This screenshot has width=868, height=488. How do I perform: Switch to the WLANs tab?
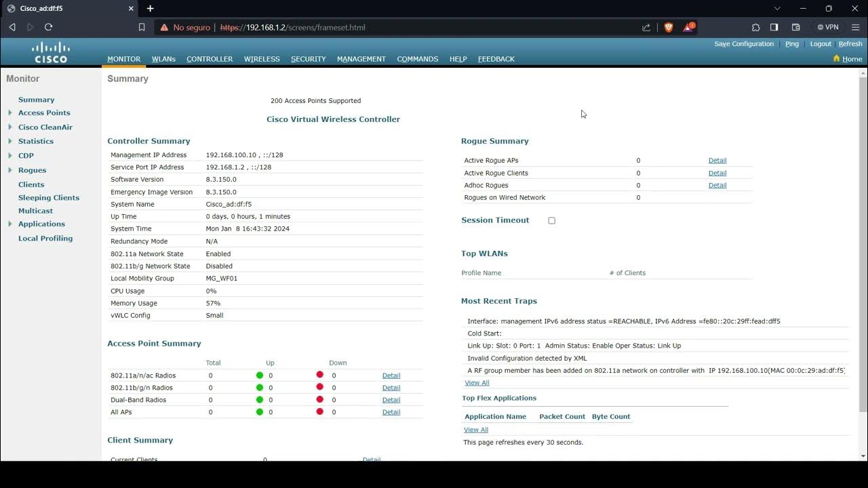(163, 59)
